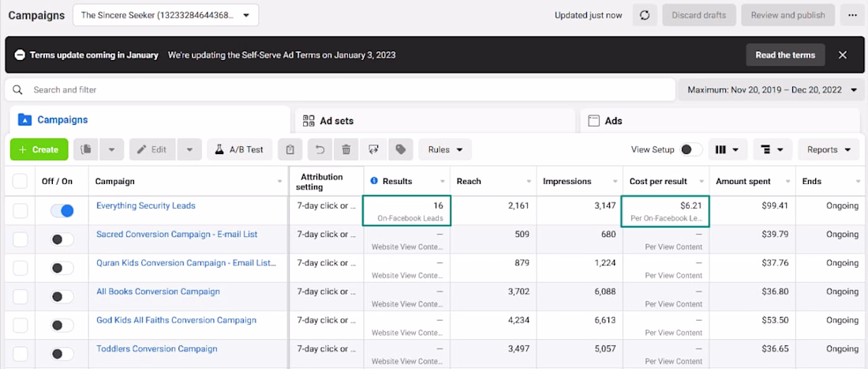This screenshot has width=868, height=369.
Task: Click the refresh data icon
Action: pyautogui.click(x=645, y=15)
